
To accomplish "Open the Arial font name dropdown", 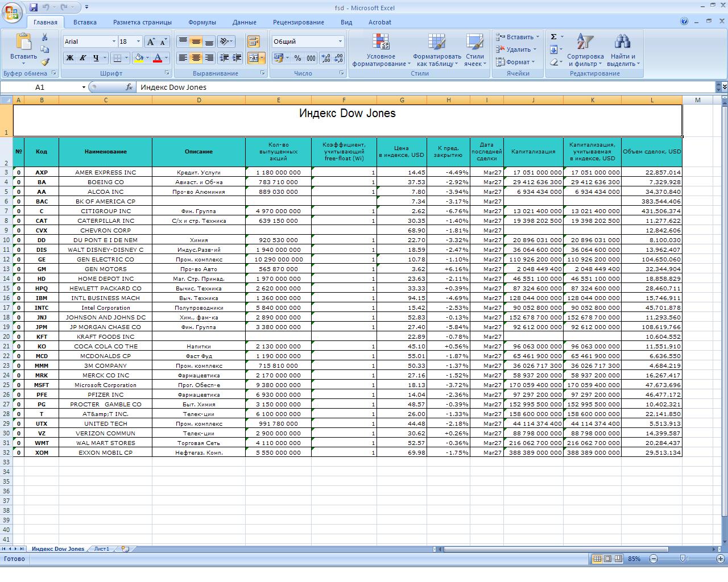I will [x=113, y=41].
